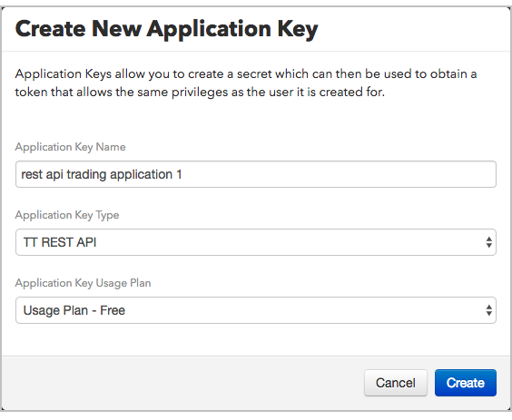Click the 'Create New Application Key' heading
512x420 pixels.
pos(166,29)
